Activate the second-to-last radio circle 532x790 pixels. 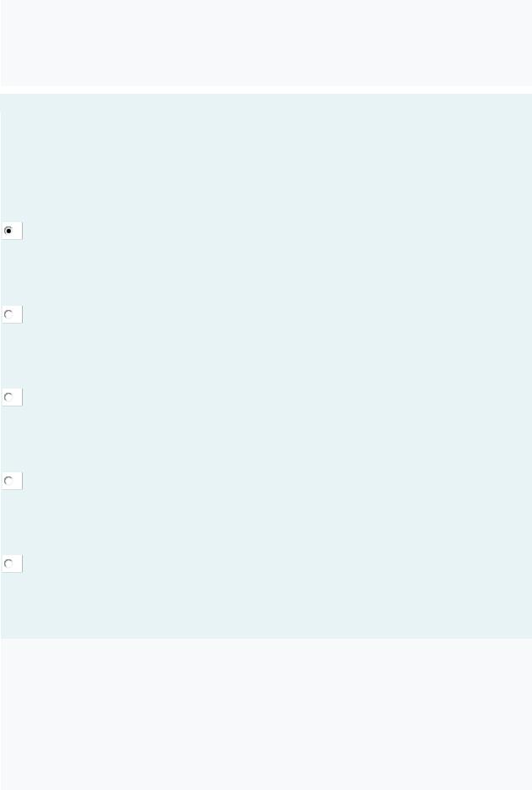(8, 481)
